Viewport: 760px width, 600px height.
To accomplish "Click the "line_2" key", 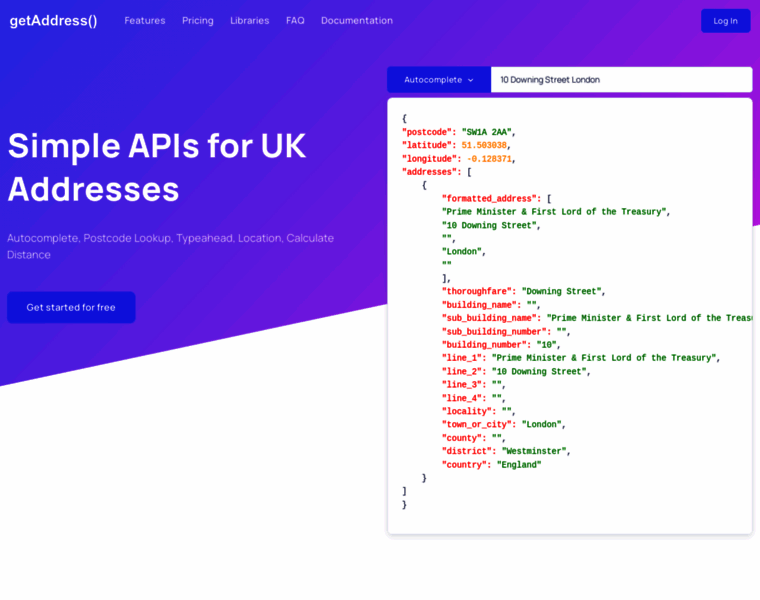I will 461,371.
